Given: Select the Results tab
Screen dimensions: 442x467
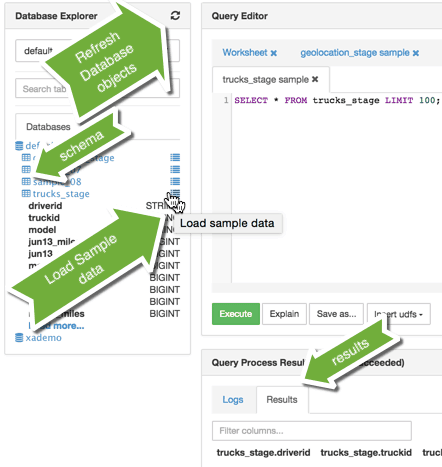Looking at the screenshot, I should click(282, 400).
